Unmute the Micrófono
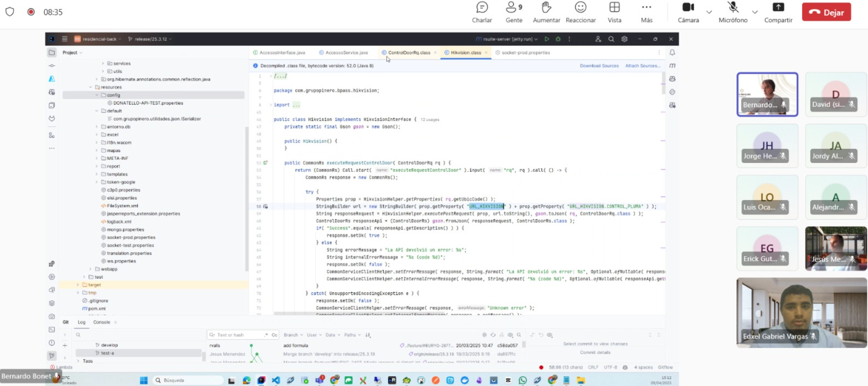The width and height of the screenshot is (868, 386). click(733, 13)
